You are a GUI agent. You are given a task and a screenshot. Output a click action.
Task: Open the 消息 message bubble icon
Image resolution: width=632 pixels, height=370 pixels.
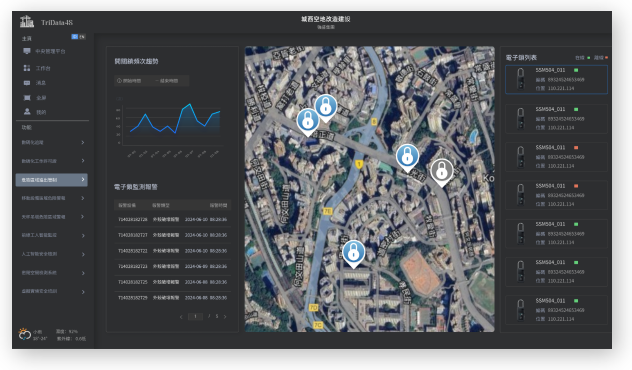tap(27, 83)
